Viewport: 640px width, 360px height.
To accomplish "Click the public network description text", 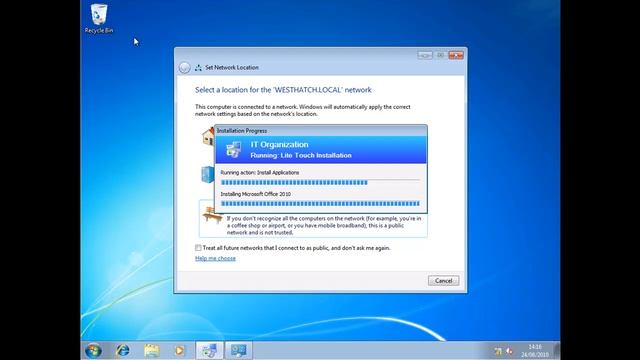I will (x=324, y=225).
